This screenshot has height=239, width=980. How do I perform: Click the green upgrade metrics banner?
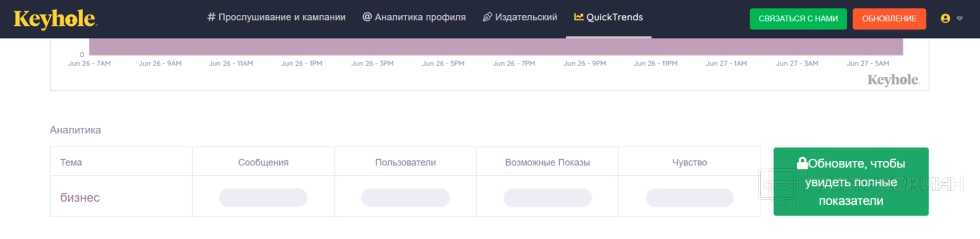851,182
